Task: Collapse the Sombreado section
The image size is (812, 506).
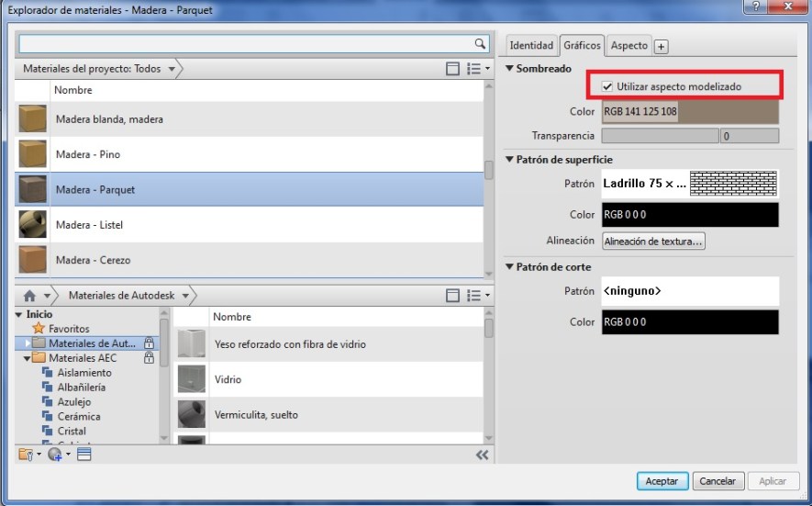Action: coord(509,69)
